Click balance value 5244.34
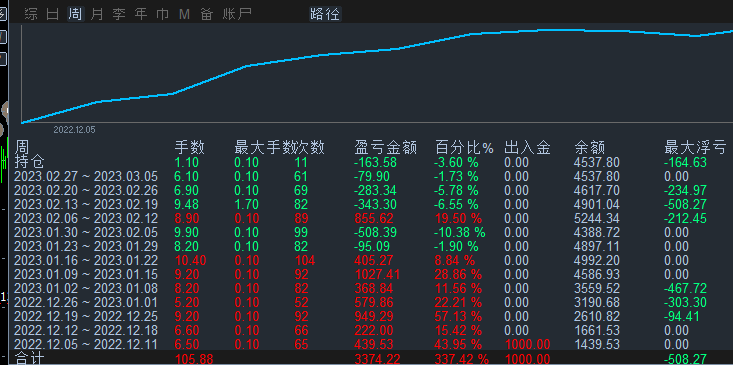733x365 pixels. 596,218
